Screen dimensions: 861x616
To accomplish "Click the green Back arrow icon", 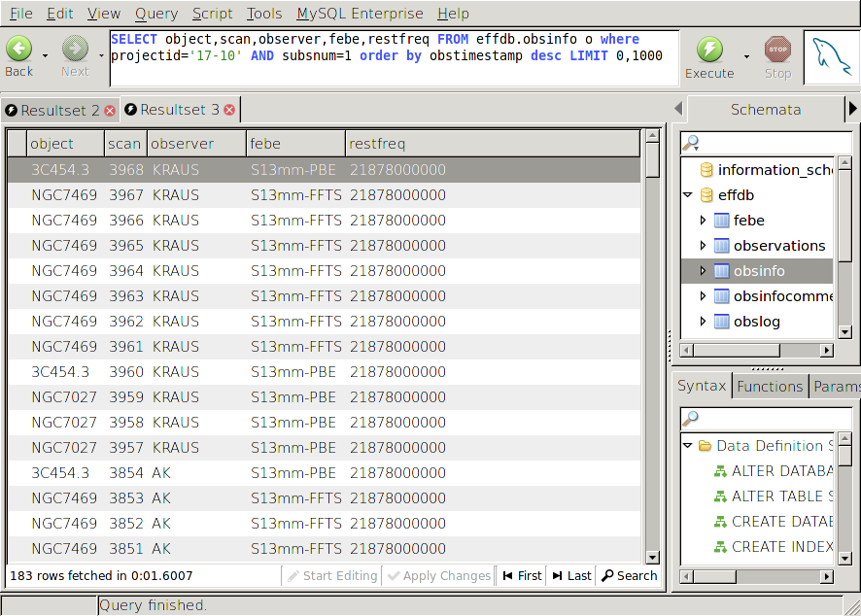I will click(x=19, y=49).
